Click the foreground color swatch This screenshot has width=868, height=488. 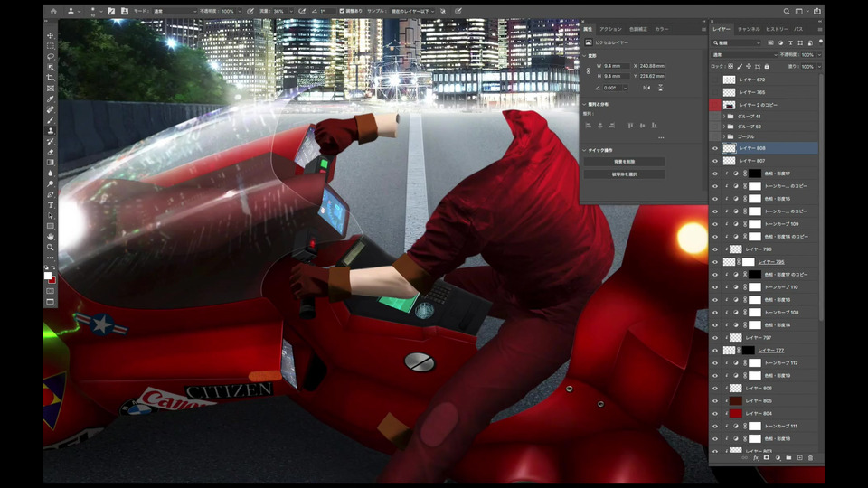tap(49, 275)
